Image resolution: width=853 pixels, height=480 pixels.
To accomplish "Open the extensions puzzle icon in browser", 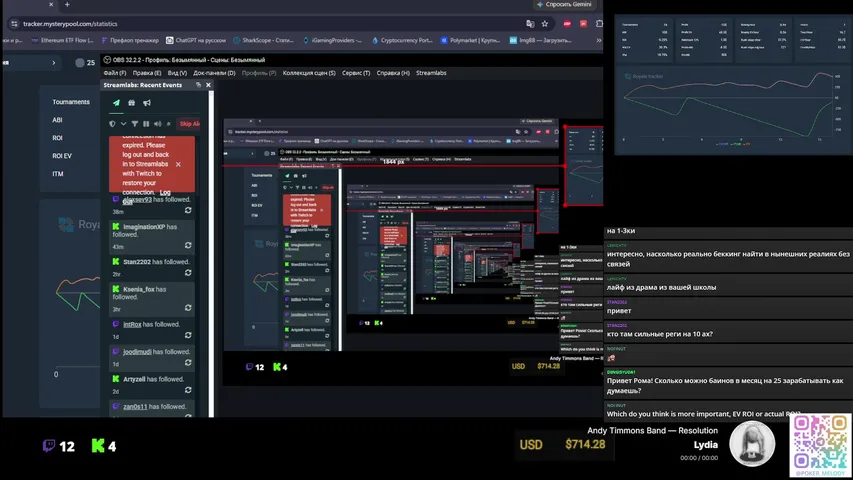I will pos(599,24).
